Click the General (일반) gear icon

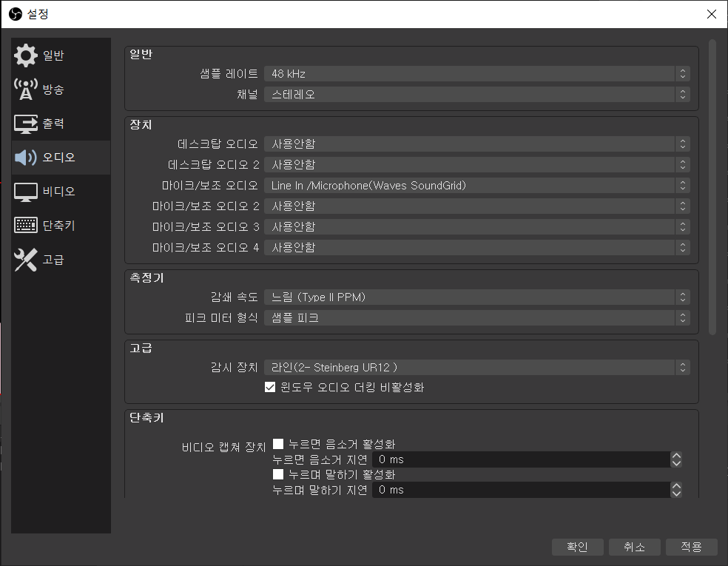26,55
